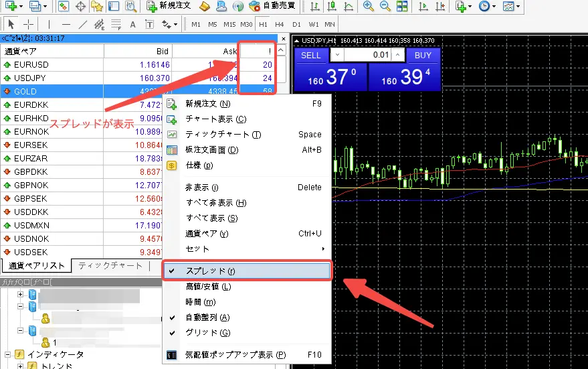Image resolution: width=588 pixels, height=369 pixels.
Task: Choose すべて非表示 (H) from context menu
Action: point(247,203)
